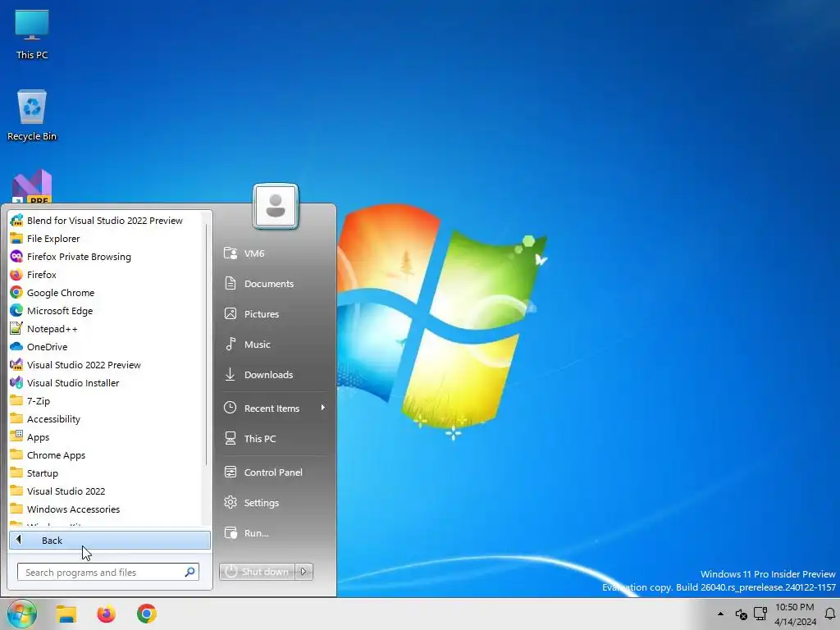Launch Visual Studio 2022 Preview
Screen dimensions: 840x630
click(x=104, y=365)
